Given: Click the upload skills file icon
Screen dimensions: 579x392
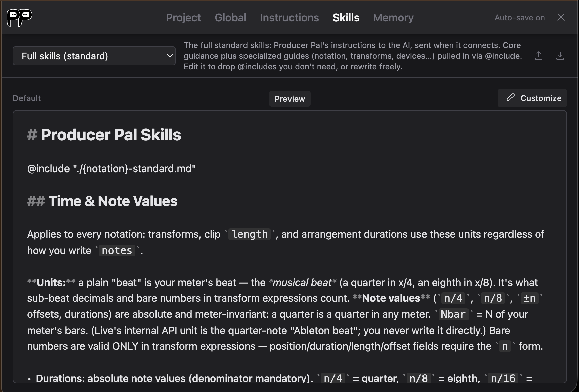Looking at the screenshot, I should click(x=539, y=56).
